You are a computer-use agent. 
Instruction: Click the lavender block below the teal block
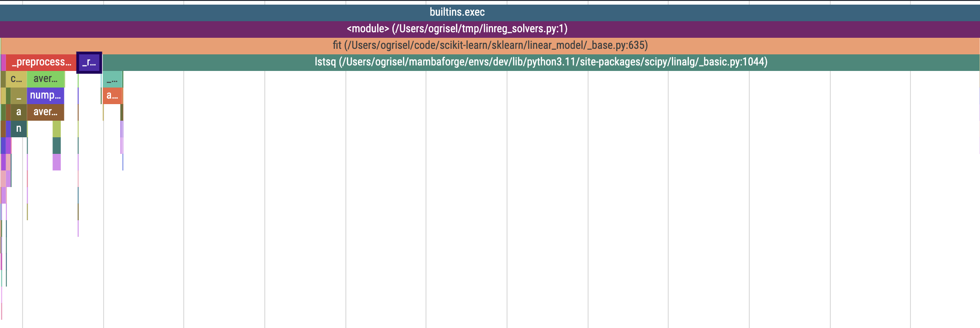(57, 162)
